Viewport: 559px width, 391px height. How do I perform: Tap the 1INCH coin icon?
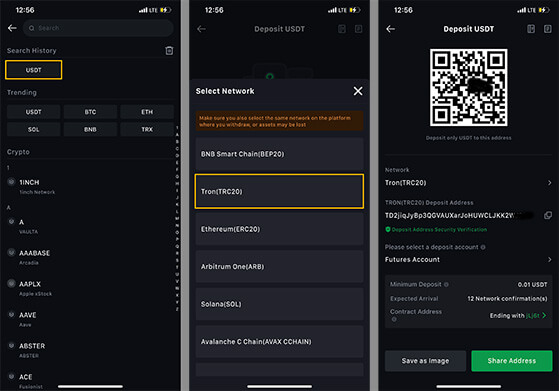[11, 182]
